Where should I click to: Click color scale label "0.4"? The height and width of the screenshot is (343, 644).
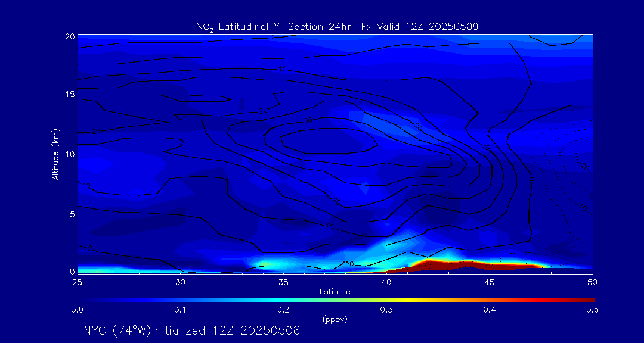[x=490, y=310]
